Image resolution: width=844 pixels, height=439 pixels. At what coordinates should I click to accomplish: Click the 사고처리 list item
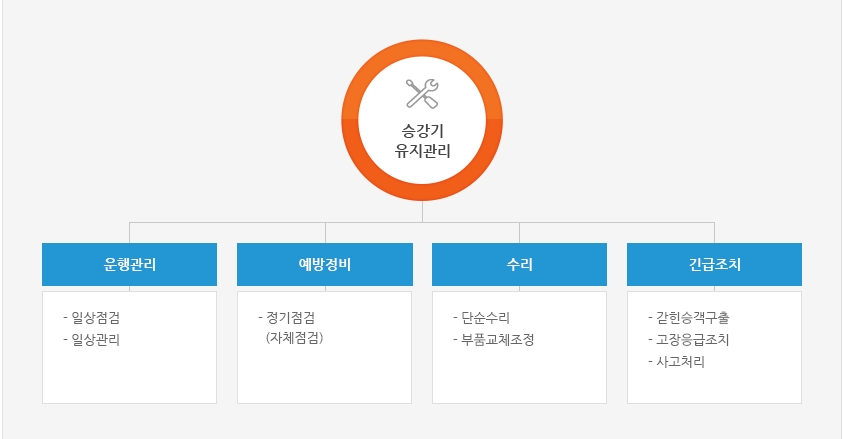click(x=677, y=362)
